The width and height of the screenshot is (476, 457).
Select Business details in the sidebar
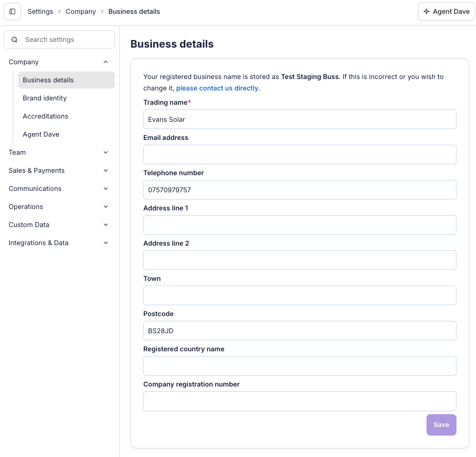pos(66,80)
